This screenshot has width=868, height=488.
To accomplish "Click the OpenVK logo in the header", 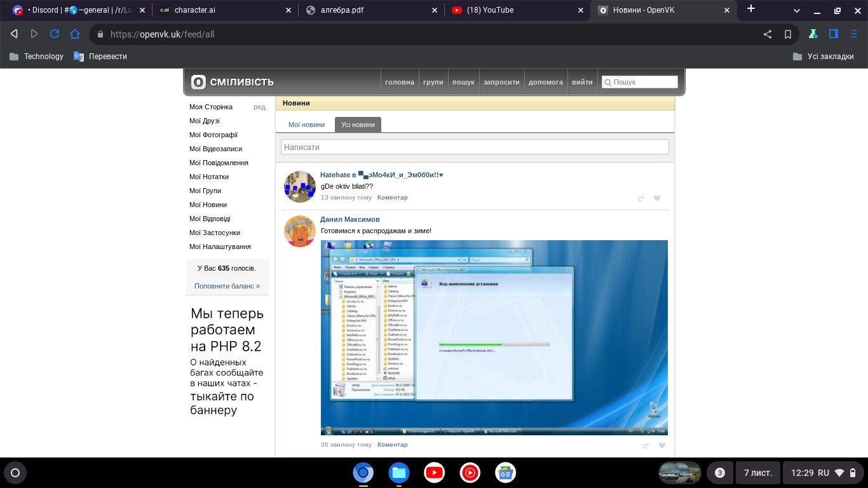I will click(233, 82).
